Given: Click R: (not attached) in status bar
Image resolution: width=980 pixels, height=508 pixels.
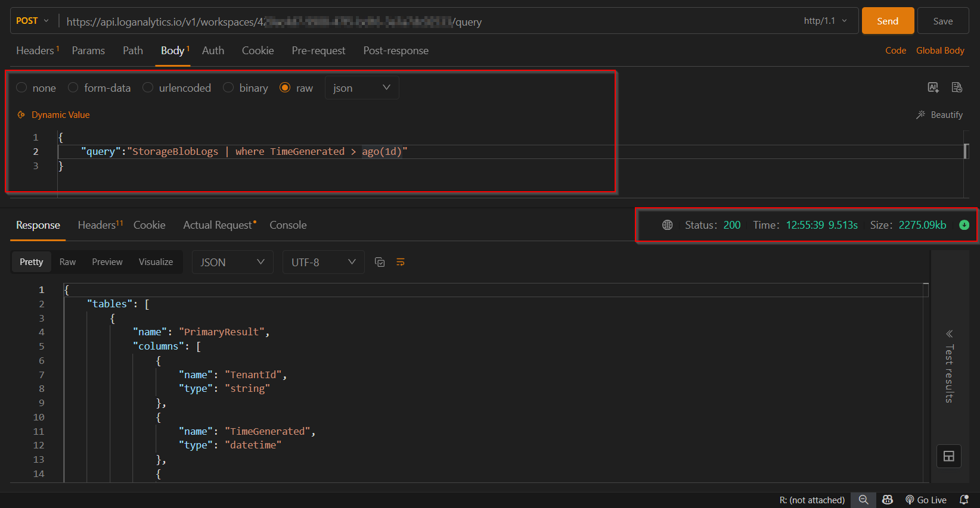Looking at the screenshot, I should 812,500.
